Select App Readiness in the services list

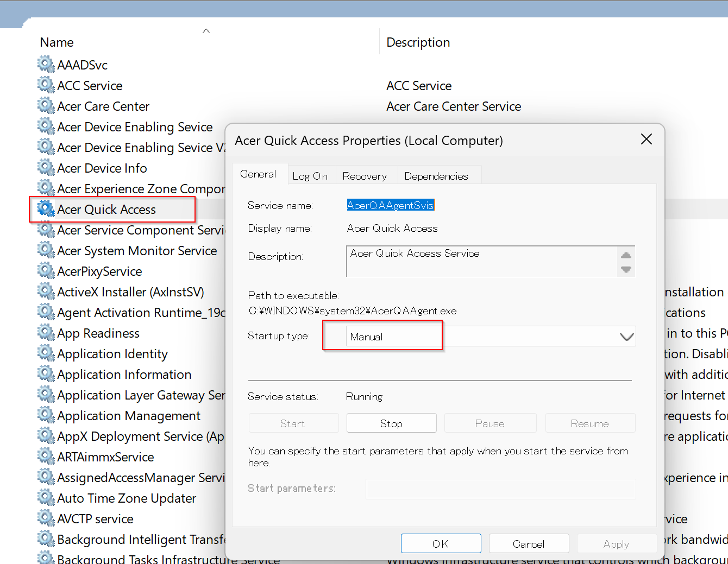pyautogui.click(x=98, y=333)
